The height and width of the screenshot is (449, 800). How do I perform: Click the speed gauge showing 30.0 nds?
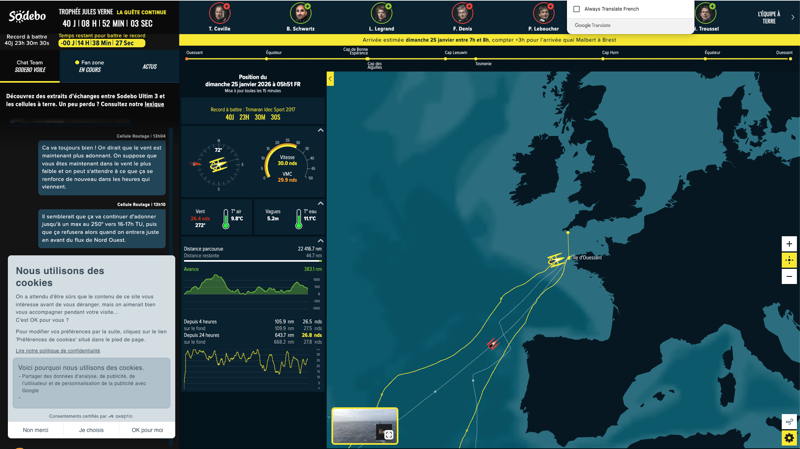pyautogui.click(x=287, y=162)
